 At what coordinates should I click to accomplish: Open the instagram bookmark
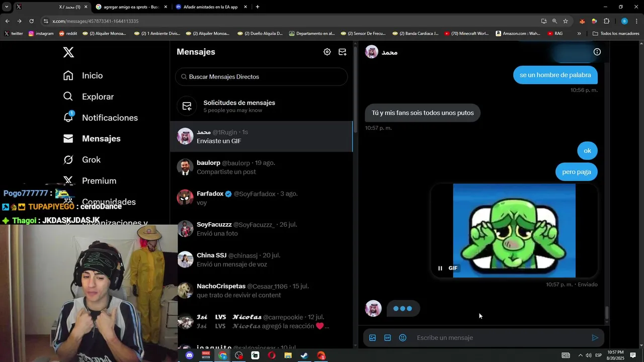[x=41, y=34]
